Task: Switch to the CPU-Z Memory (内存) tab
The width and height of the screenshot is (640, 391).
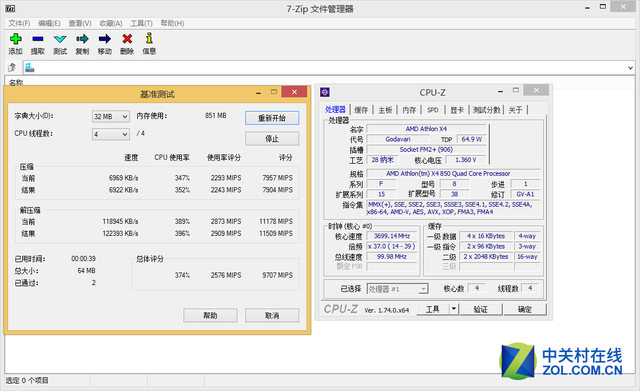Action: (409, 110)
